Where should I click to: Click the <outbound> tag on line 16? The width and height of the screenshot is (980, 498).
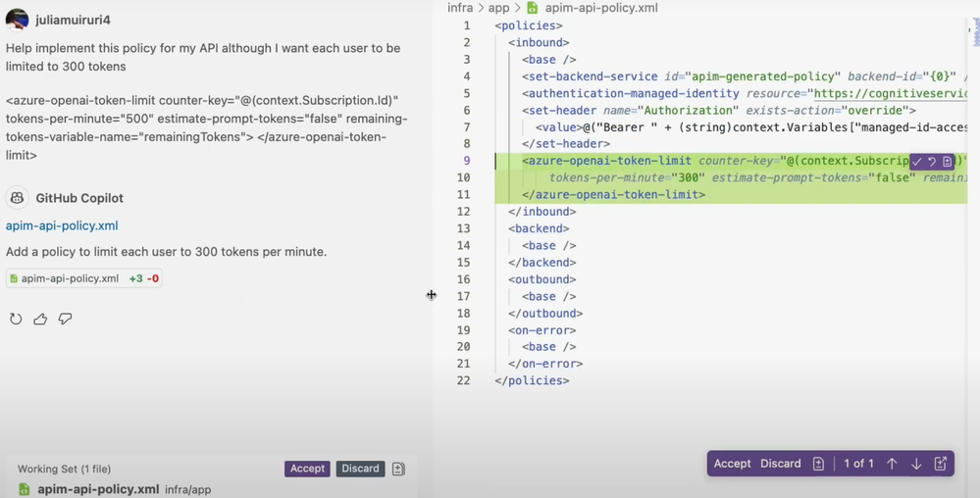pos(542,279)
